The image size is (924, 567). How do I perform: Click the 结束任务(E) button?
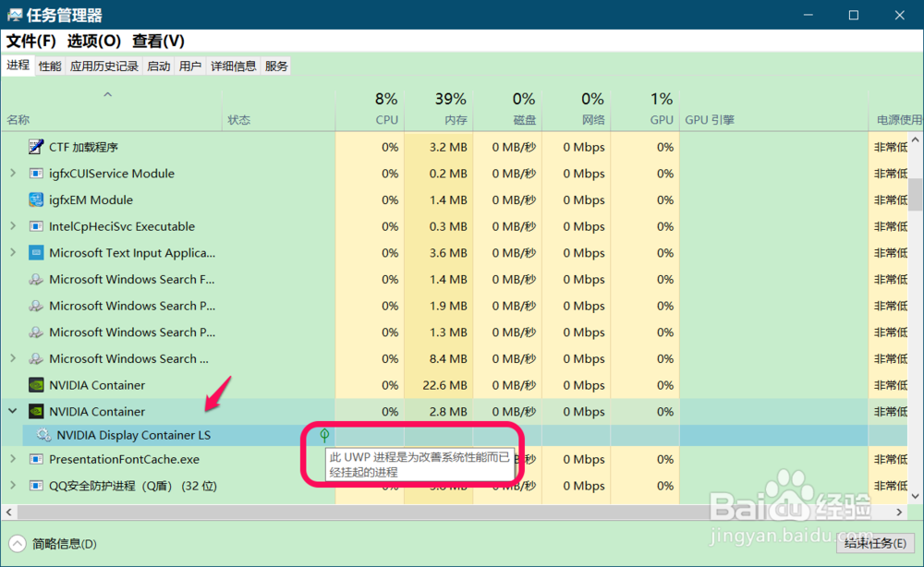[874, 543]
